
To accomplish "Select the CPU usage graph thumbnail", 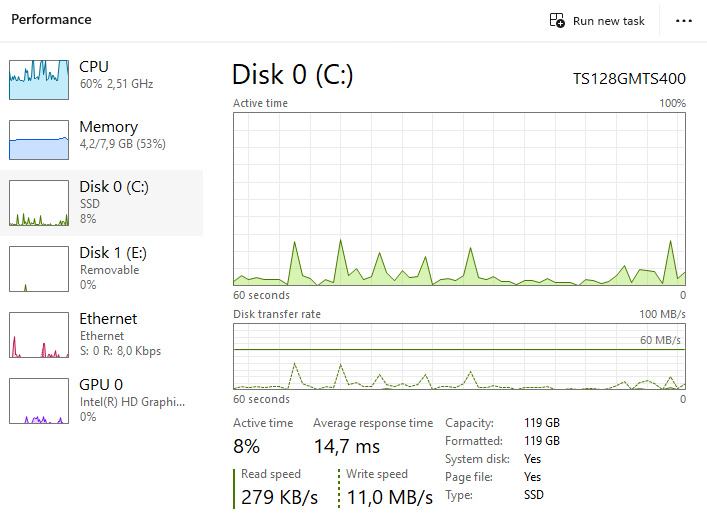I will pyautogui.click(x=39, y=79).
